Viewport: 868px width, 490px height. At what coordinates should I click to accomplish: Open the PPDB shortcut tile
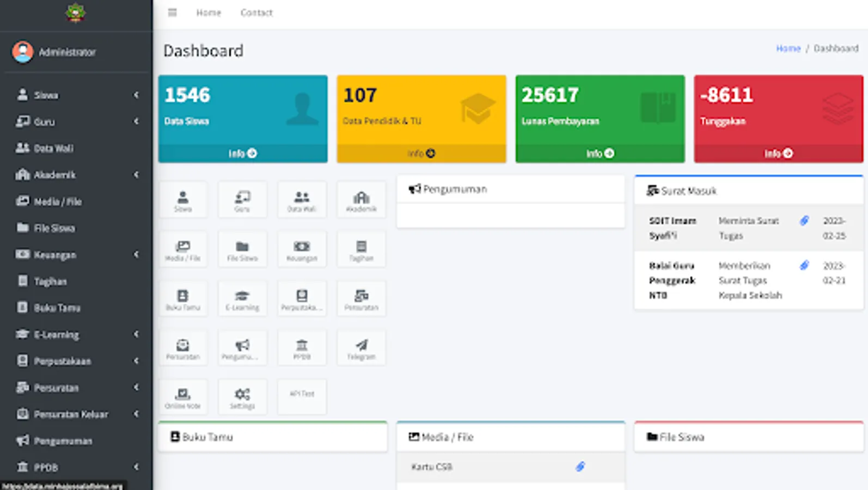(x=302, y=348)
